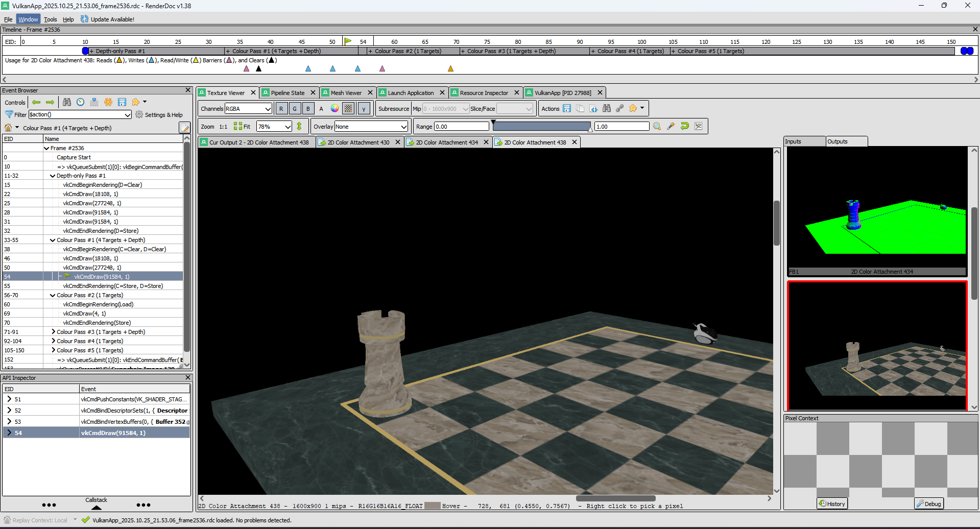Click the Debug button in Pixel Context
The width and height of the screenshot is (980, 529).
tap(928, 503)
